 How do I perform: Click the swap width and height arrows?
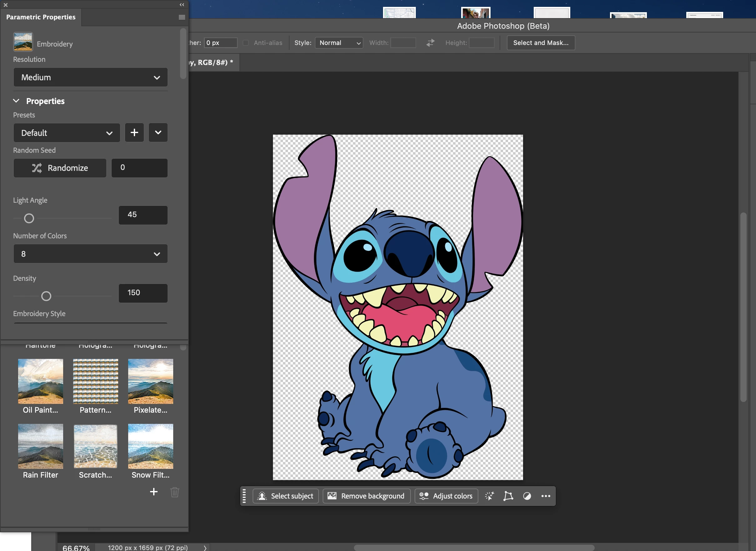[430, 43]
